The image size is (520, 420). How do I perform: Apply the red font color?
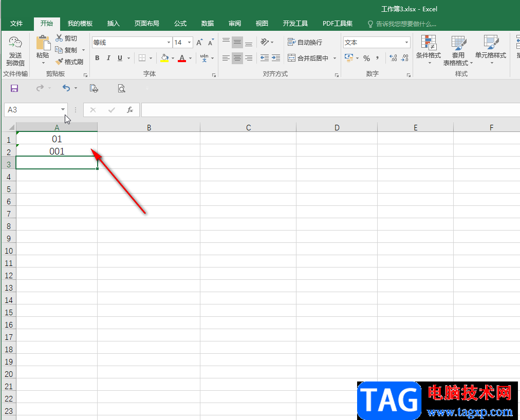point(182,58)
